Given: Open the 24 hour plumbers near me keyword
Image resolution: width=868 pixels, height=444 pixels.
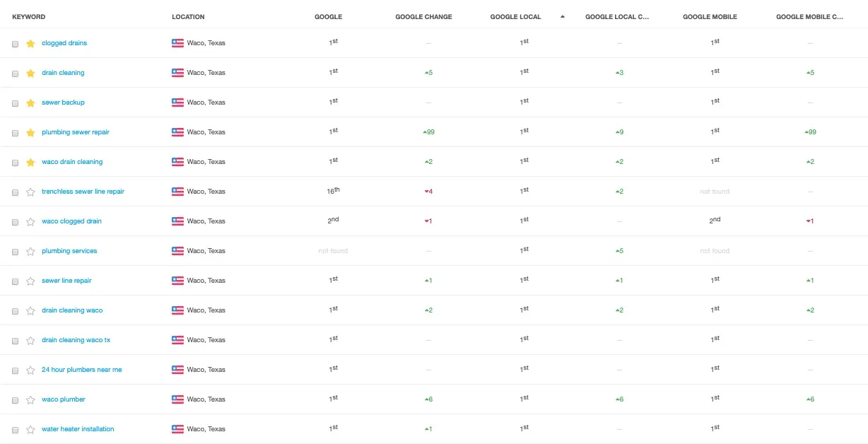Looking at the screenshot, I should (81, 370).
